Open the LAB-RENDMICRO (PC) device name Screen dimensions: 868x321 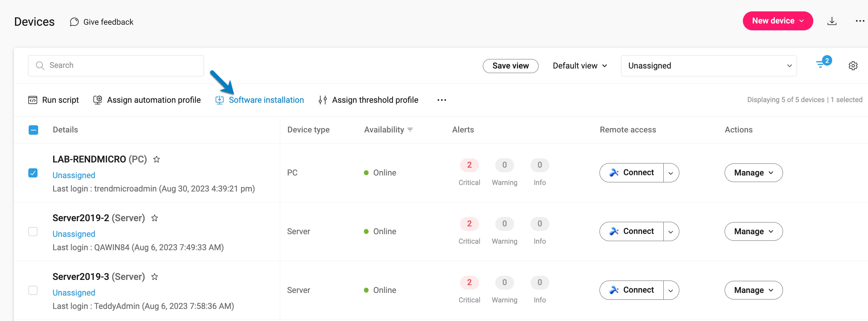click(100, 159)
